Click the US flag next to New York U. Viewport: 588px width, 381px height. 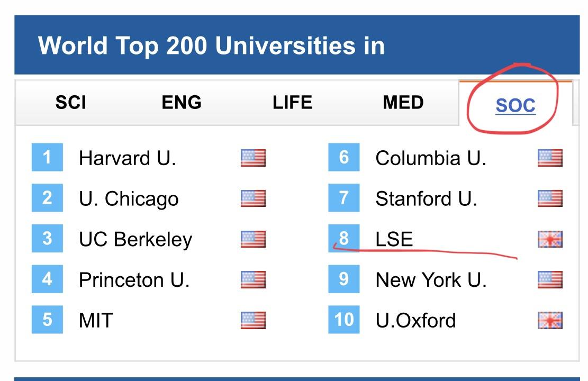pos(550,279)
